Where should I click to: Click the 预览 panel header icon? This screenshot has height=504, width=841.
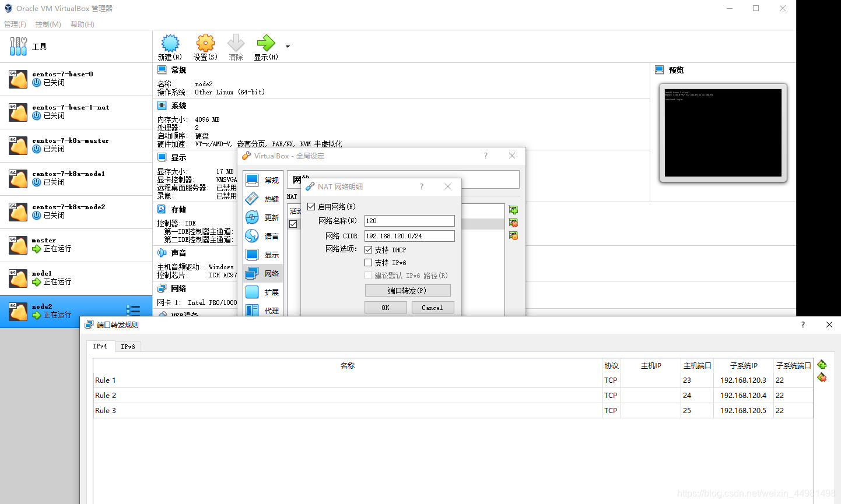[x=660, y=70]
